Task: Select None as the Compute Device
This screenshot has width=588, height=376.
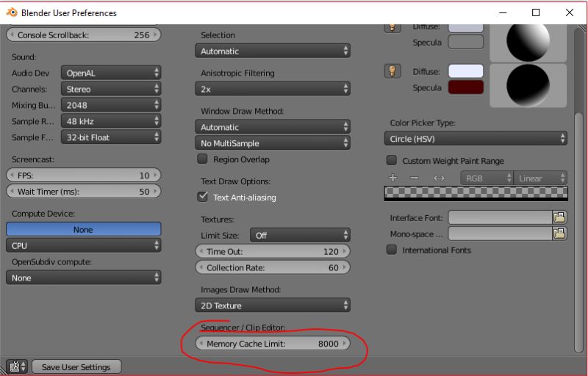Action: [83, 229]
